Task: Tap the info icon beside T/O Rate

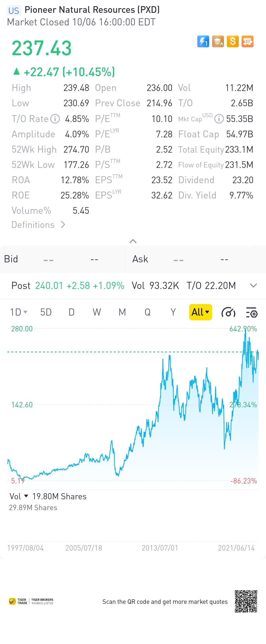Action: click(55, 119)
